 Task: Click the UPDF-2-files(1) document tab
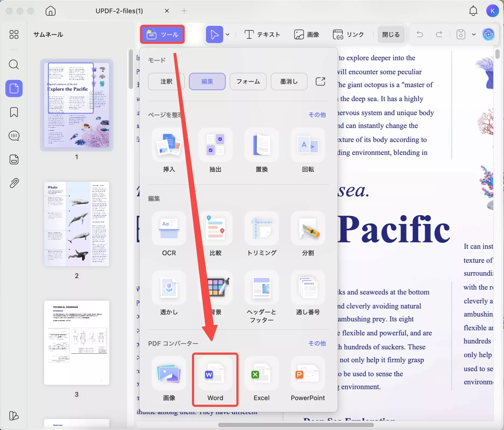[119, 11]
